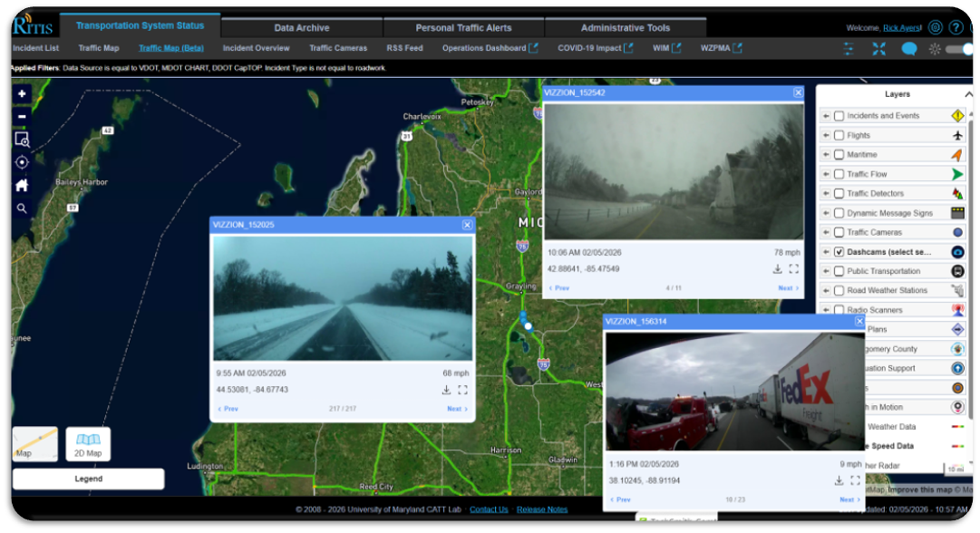Click the locate-me crosshair icon
The width and height of the screenshot is (980, 533).
pos(22,162)
